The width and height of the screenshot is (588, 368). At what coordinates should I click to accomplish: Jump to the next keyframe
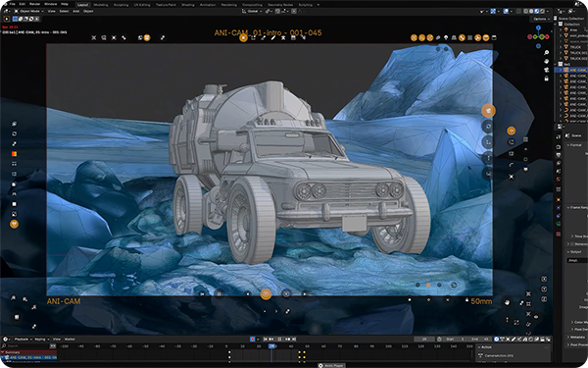(288, 340)
